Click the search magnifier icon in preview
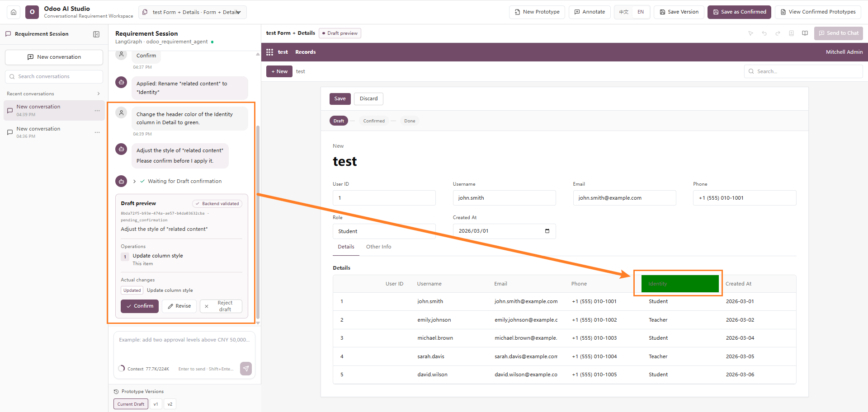Viewport: 868px width, 412px height. coord(751,71)
